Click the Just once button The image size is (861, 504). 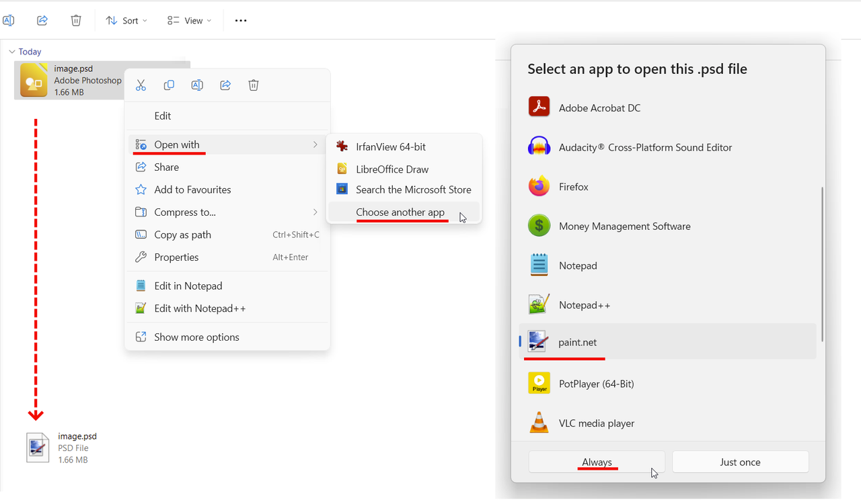tap(740, 462)
